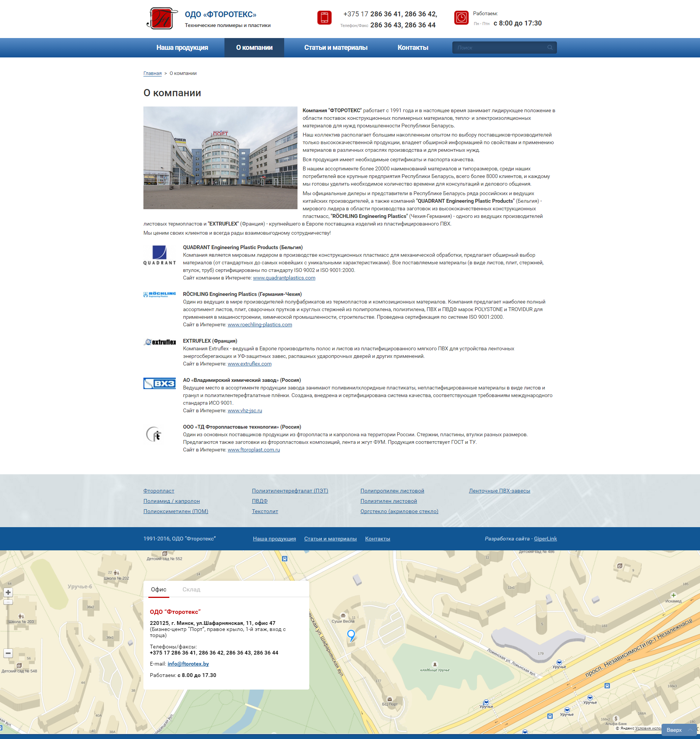Open Наша продукция menu
Screen dimensions: 700x739
[182, 48]
